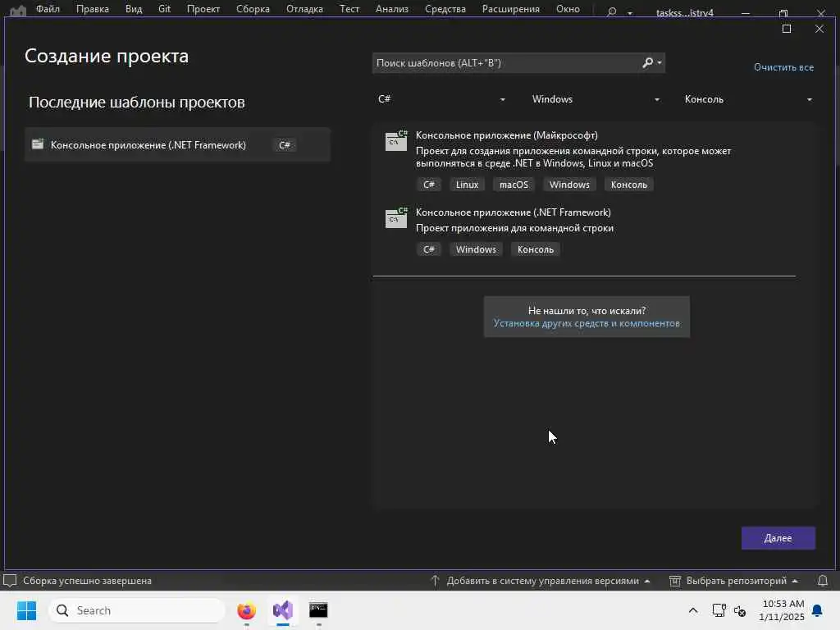Screen dimensions: 840x630
Task: Click Добавить в систему управления версиями
Action: point(540,581)
